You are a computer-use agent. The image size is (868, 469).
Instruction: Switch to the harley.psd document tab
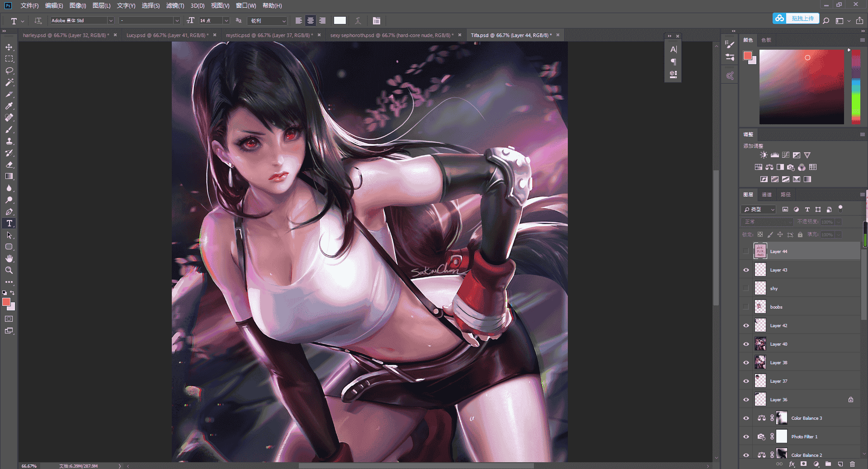point(66,35)
